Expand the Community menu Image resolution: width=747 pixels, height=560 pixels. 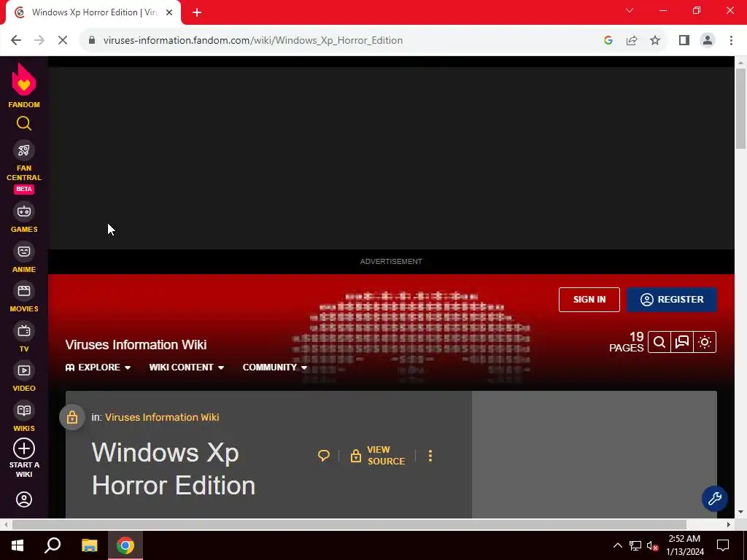coord(275,367)
